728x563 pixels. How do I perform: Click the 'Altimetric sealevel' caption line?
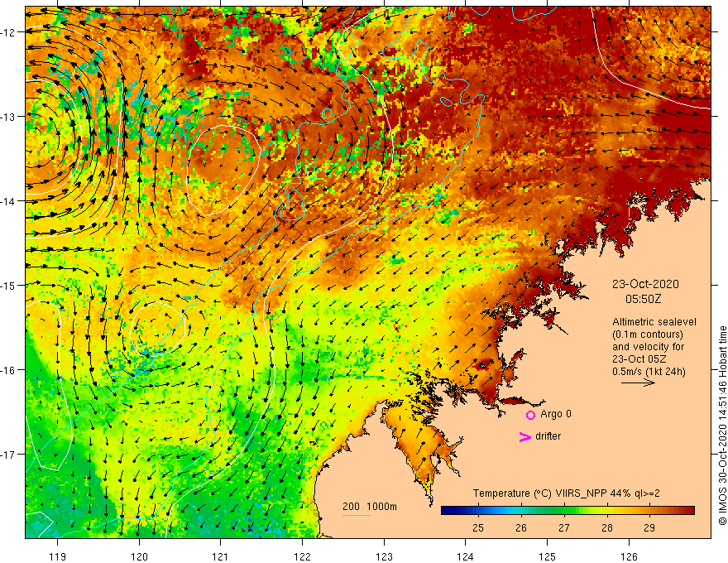coord(654,322)
